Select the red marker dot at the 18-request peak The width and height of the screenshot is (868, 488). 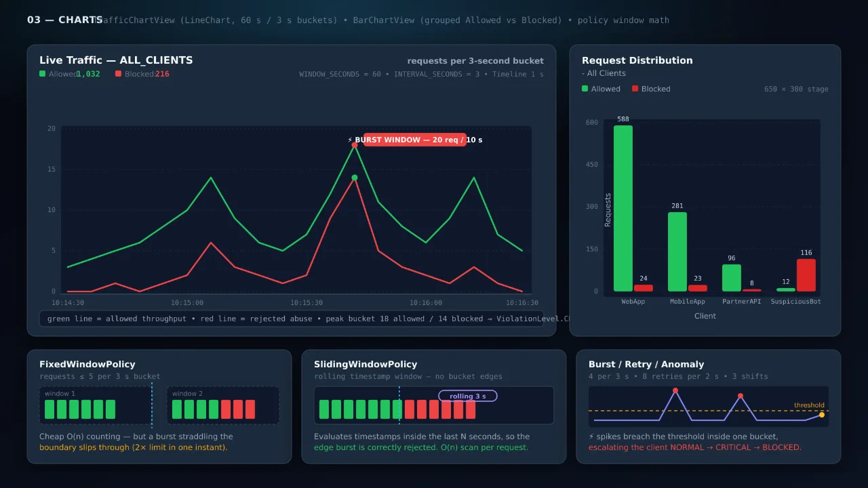click(355, 145)
